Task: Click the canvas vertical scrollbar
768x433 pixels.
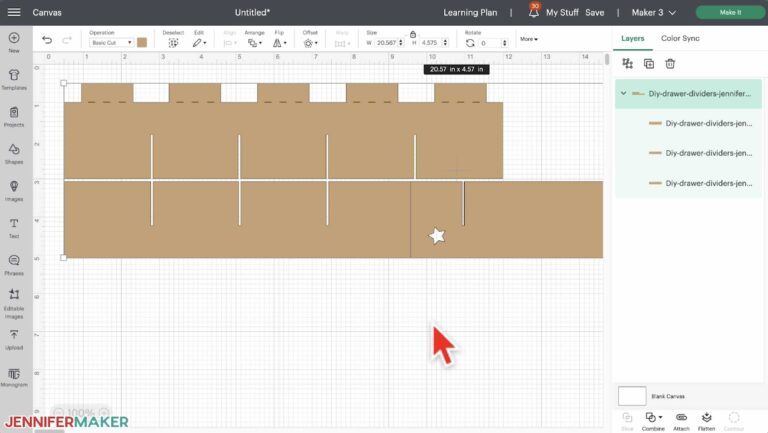Action: (x=607, y=59)
